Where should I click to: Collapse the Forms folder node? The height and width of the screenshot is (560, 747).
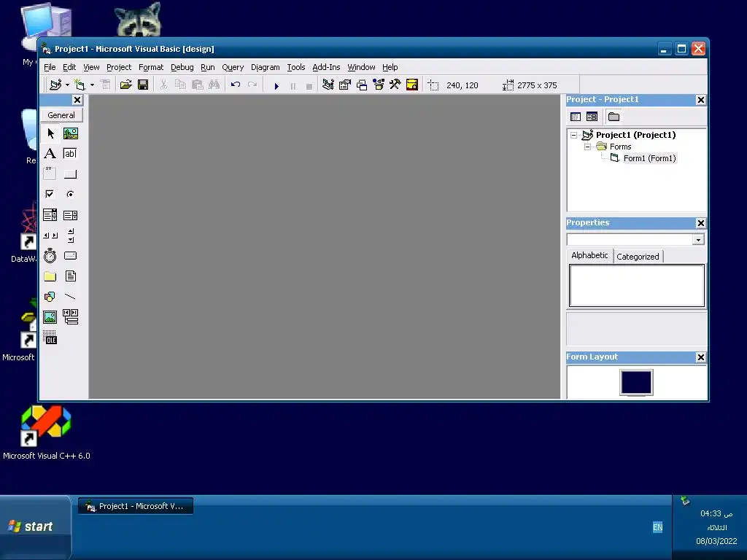(587, 147)
